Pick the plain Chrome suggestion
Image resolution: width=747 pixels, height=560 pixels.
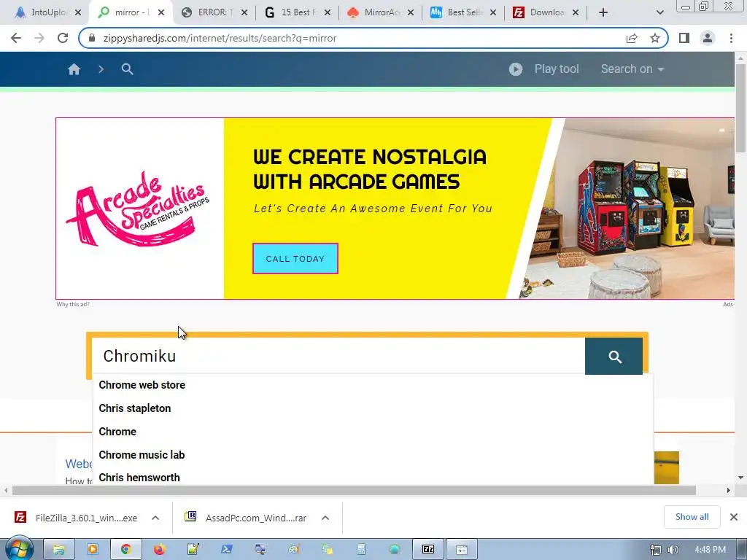click(117, 432)
